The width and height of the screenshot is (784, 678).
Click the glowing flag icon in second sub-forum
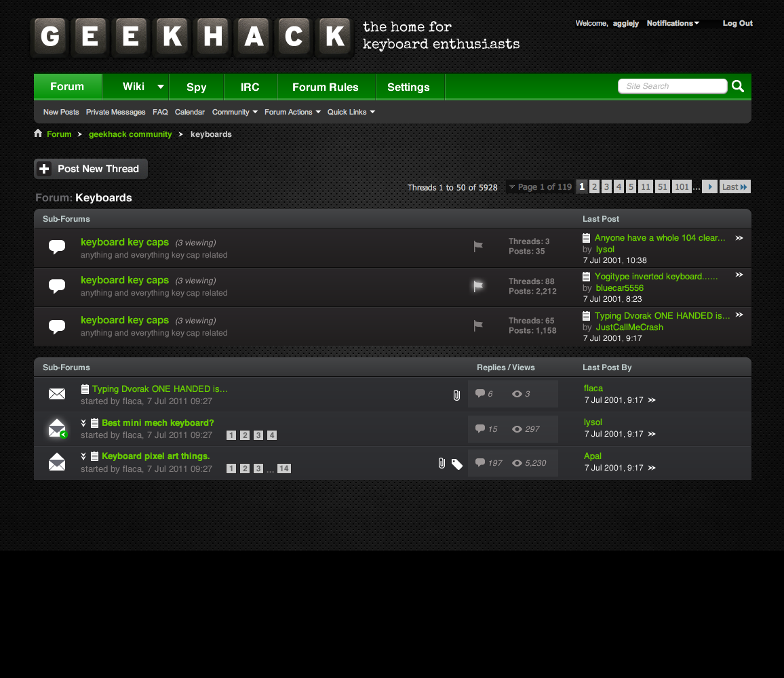click(x=478, y=286)
